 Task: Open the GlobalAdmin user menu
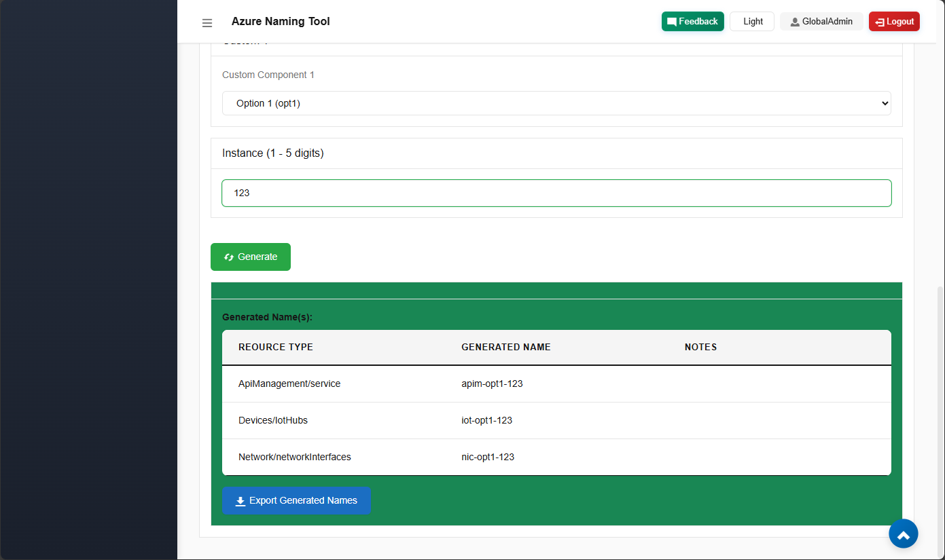tap(821, 22)
